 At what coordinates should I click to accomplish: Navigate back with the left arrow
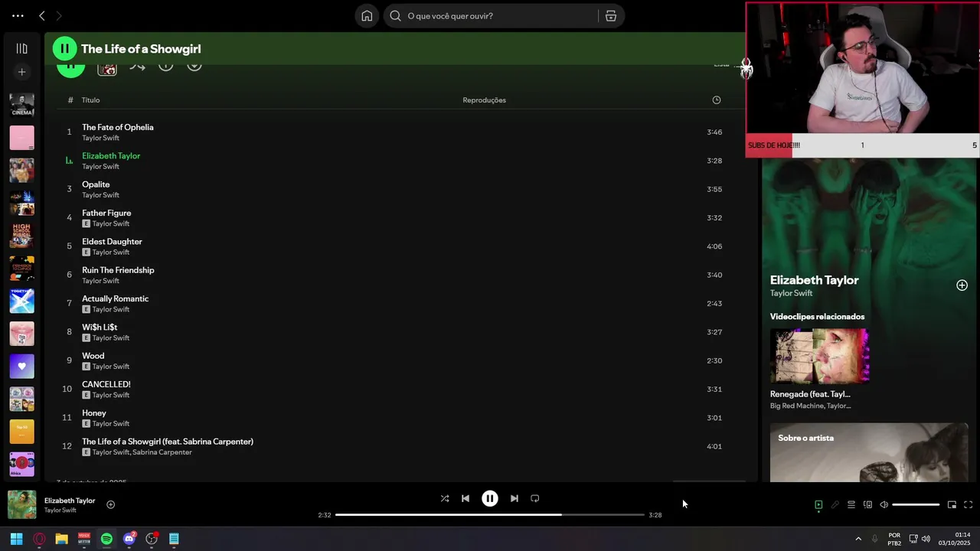pyautogui.click(x=42, y=16)
